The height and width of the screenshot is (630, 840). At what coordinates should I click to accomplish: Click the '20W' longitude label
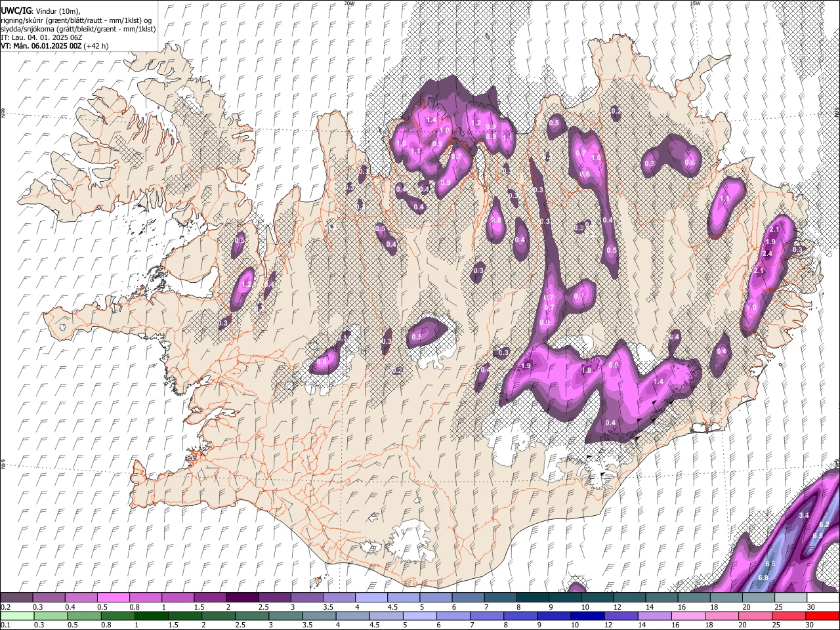pos(349,3)
